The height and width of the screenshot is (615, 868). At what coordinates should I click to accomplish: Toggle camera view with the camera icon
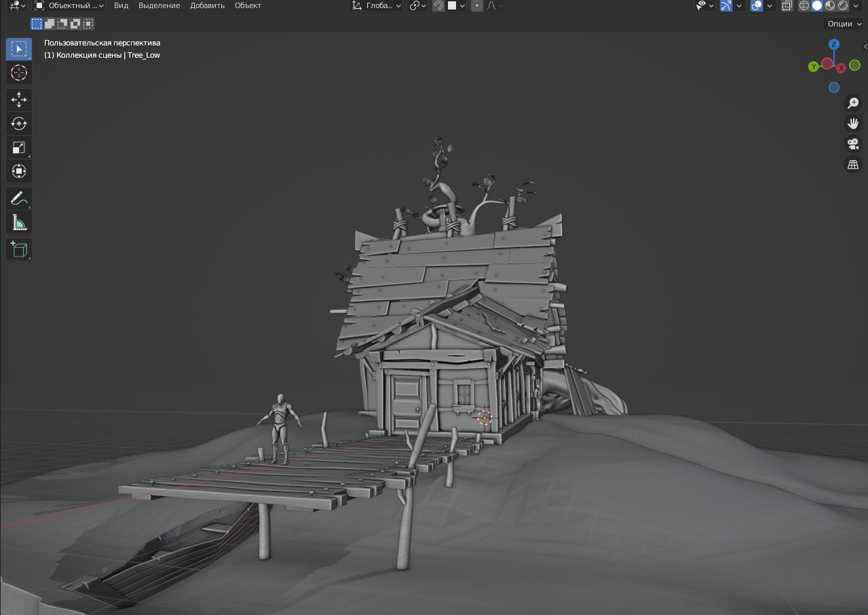pos(852,144)
